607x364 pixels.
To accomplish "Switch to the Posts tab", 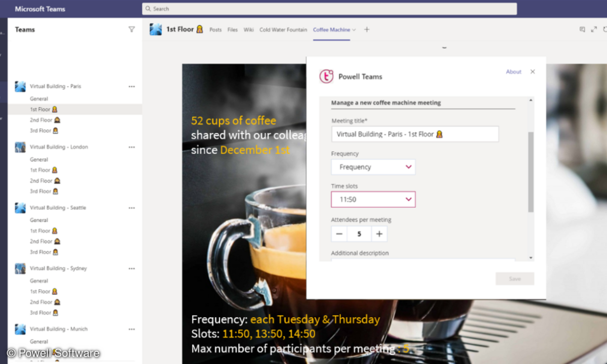I will point(215,30).
